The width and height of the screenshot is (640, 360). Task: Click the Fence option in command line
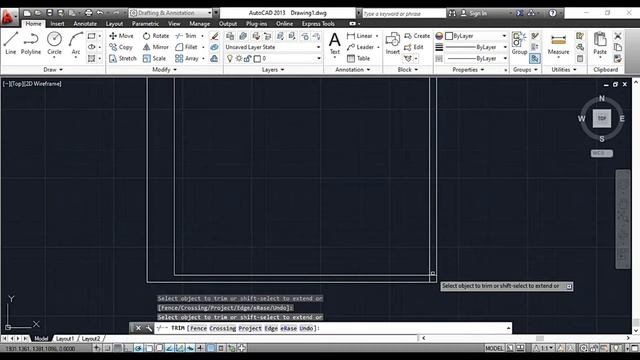(x=198, y=328)
